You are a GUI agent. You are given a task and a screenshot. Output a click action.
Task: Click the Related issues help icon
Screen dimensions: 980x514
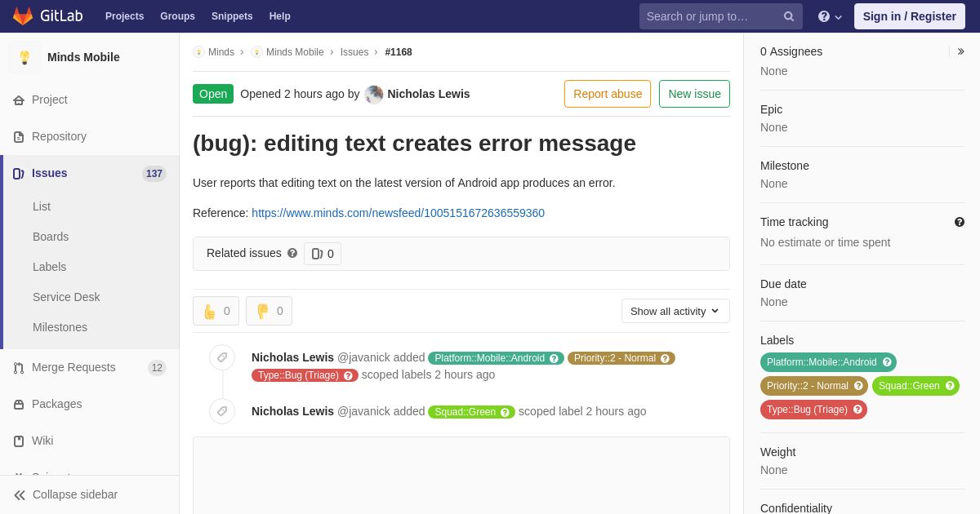pos(292,253)
